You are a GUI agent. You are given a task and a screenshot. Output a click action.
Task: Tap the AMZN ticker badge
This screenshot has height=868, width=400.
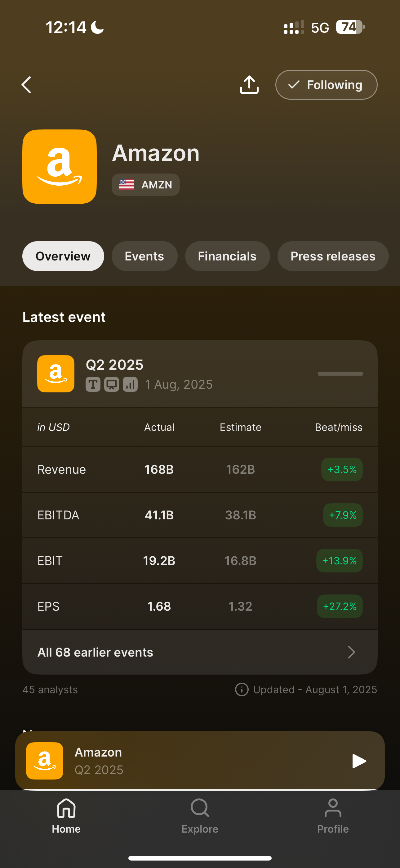pos(146,185)
